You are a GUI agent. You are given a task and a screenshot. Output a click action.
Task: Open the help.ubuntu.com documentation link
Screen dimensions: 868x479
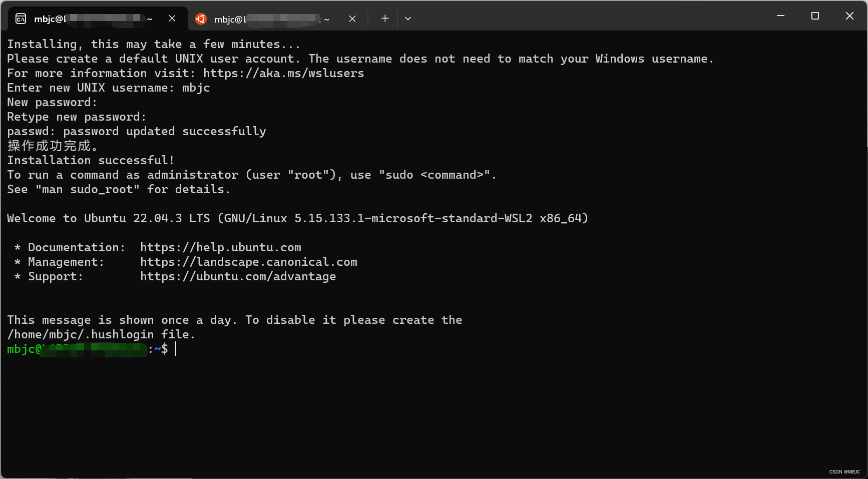(x=221, y=248)
